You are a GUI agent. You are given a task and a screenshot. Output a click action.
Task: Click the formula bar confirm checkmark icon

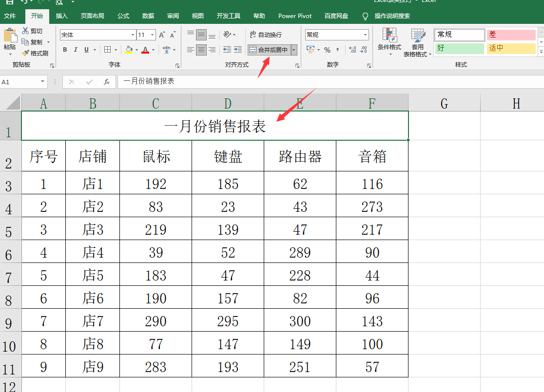coord(89,82)
